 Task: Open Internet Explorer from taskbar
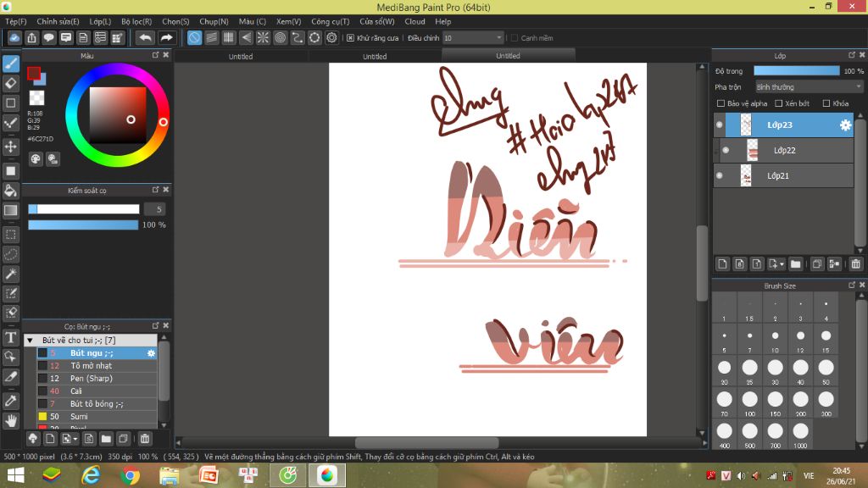91,475
